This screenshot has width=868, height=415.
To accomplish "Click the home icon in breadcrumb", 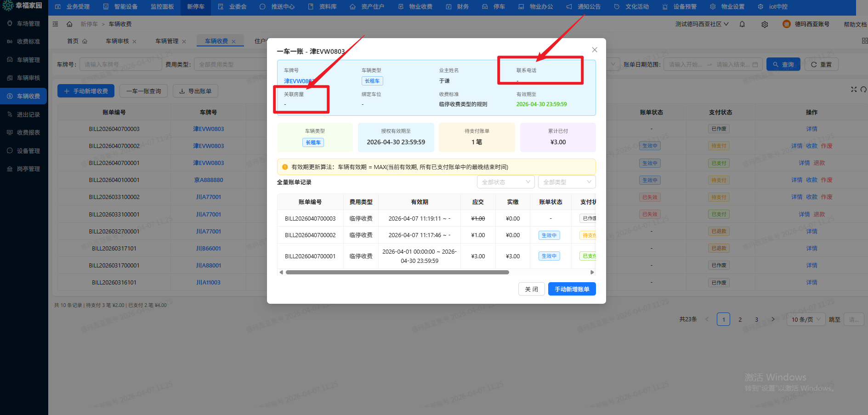I will (x=69, y=24).
